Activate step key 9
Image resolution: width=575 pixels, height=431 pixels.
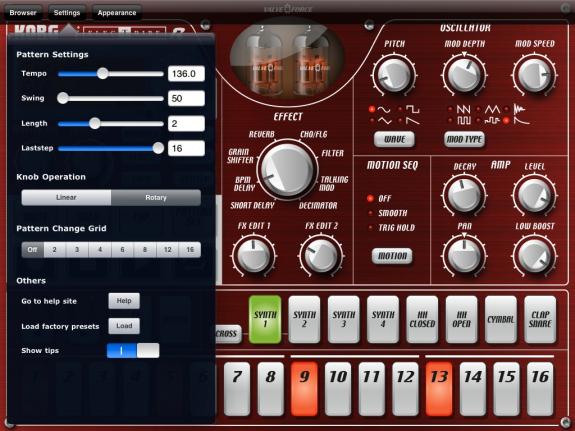[x=304, y=389]
